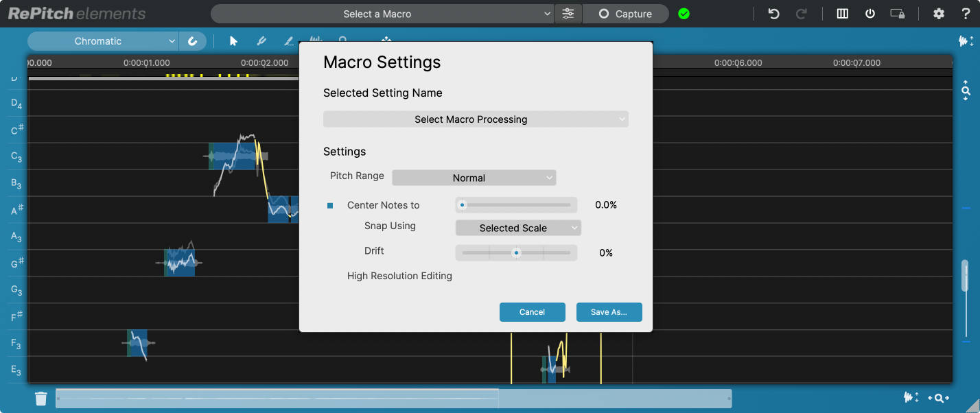Click the Drift slider handle

tap(517, 252)
